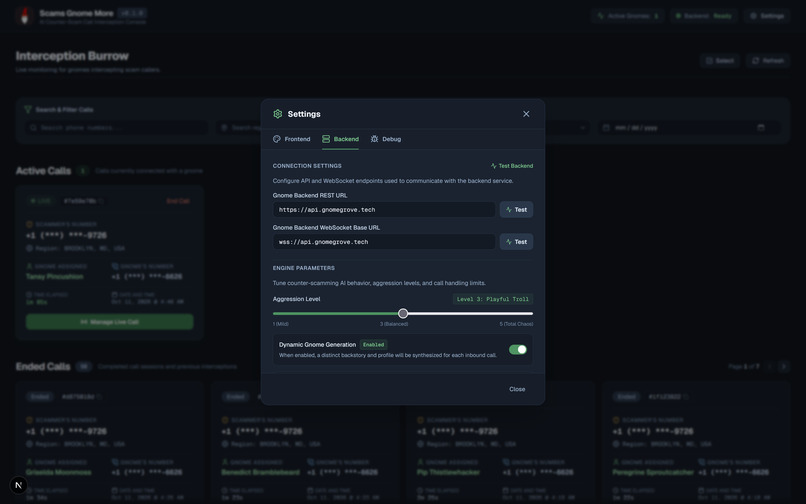This screenshot has height=504, width=806.
Task: Click the "Enabled" badge beside Dynamic Gnome Generation
Action: (x=373, y=345)
